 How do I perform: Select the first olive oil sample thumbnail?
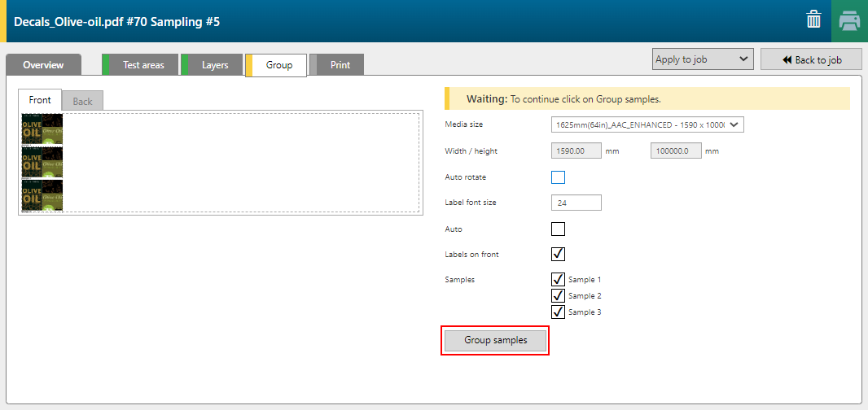42,129
